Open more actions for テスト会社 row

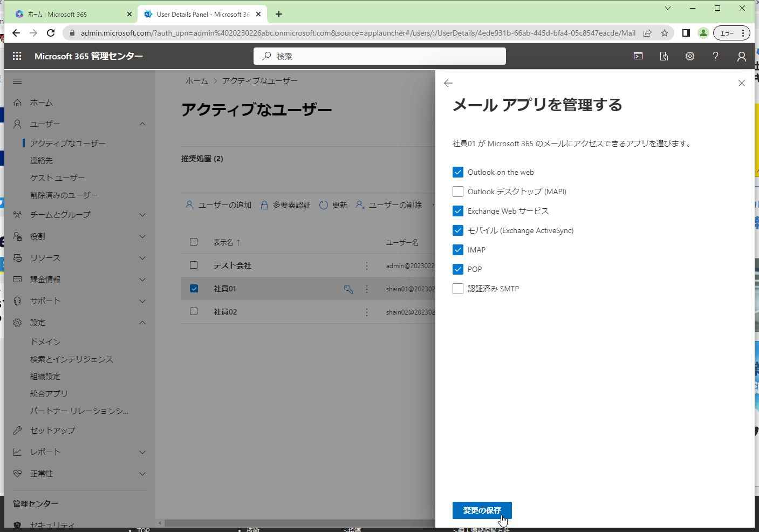pyautogui.click(x=367, y=266)
